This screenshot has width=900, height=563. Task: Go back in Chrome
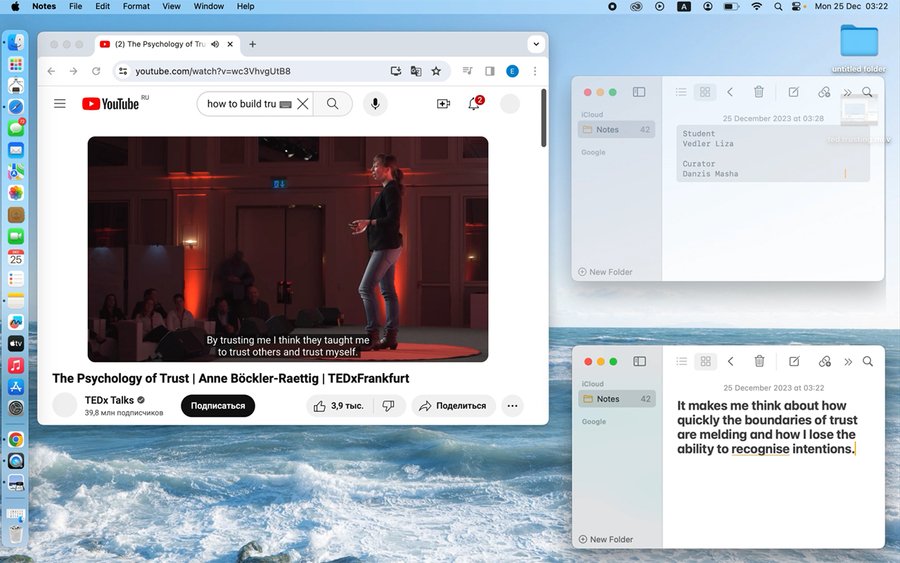pyautogui.click(x=52, y=71)
